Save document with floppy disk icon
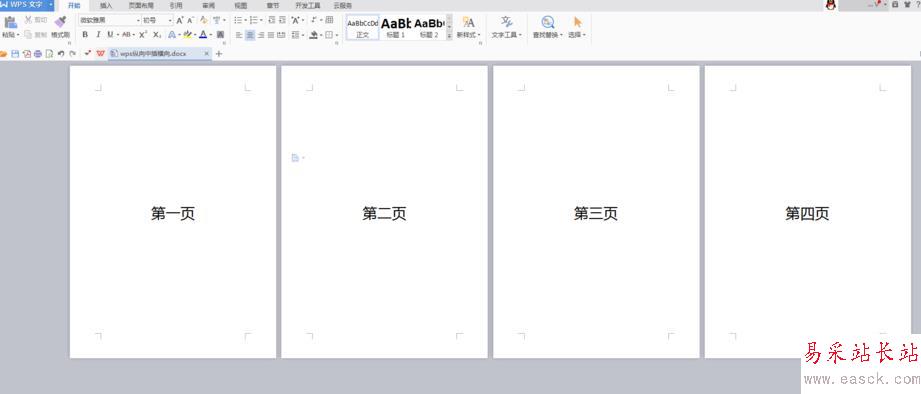921x394 pixels. (16, 53)
